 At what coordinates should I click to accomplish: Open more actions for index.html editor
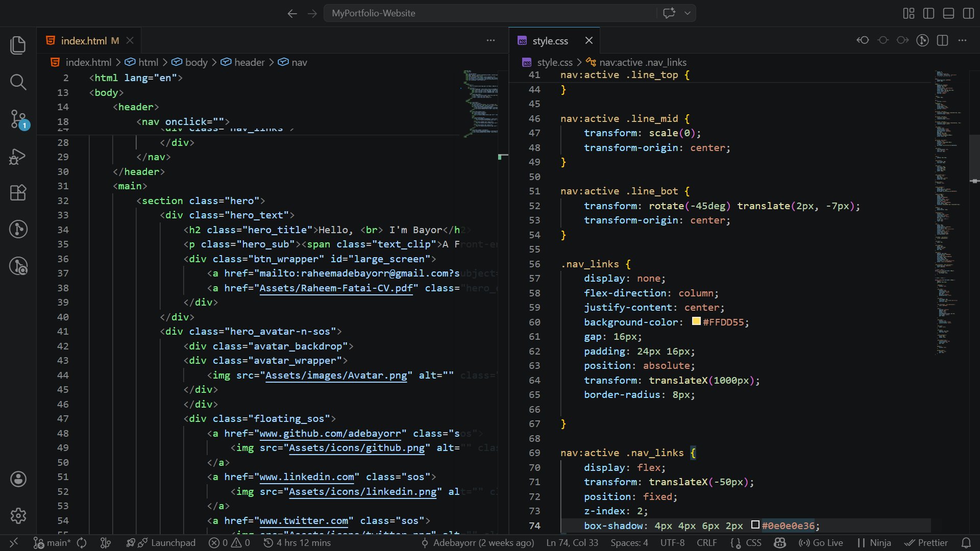coord(491,40)
